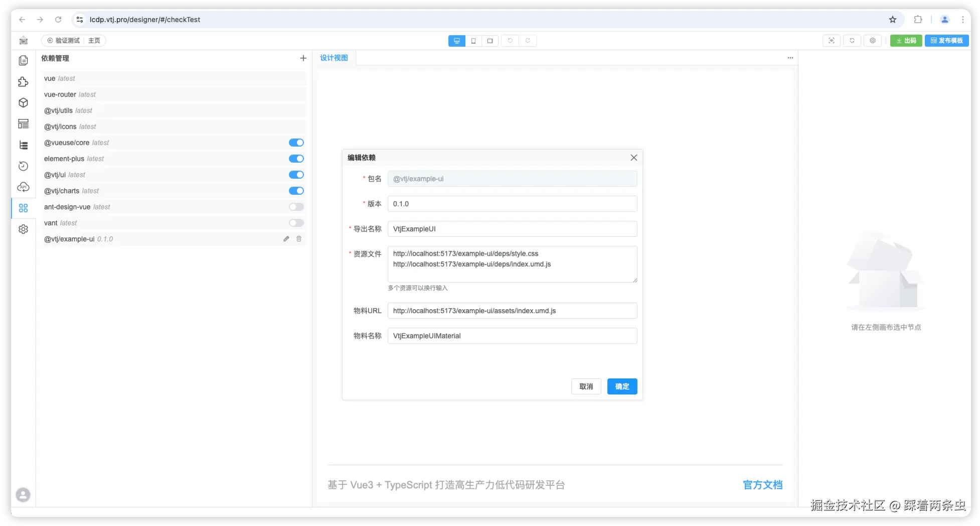This screenshot has height=526, width=980.
Task: Select the @vtj/utils dependency row
Action: coord(174,110)
